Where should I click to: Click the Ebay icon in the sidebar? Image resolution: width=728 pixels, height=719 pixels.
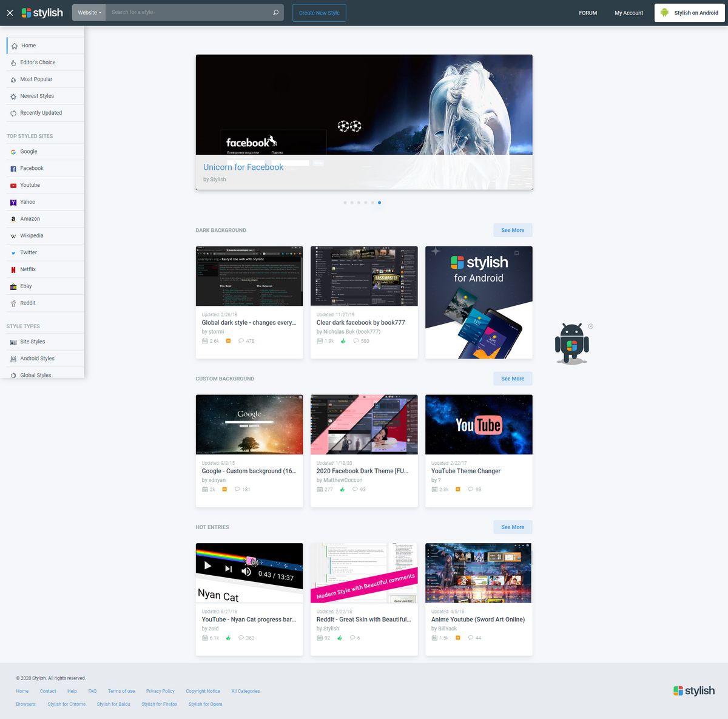[13, 286]
